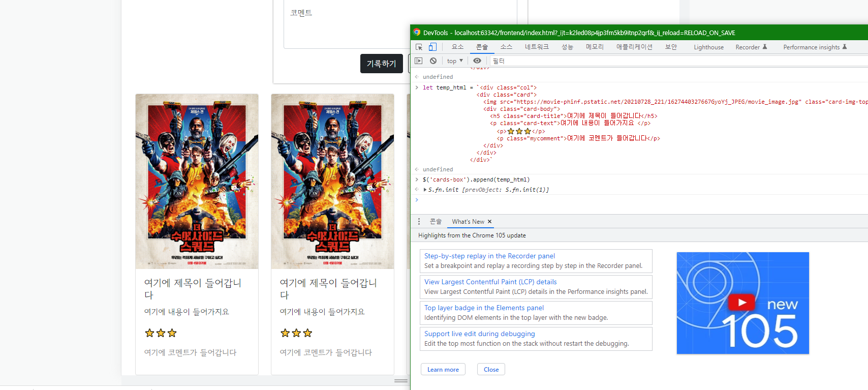Open Top layer badge in Elements panel link
The width and height of the screenshot is (868, 390).
pos(484,308)
